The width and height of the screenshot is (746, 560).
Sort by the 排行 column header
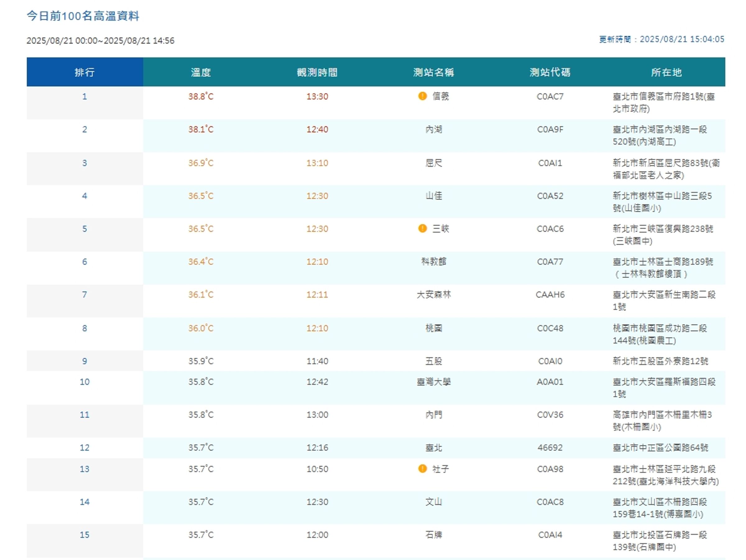tap(85, 72)
